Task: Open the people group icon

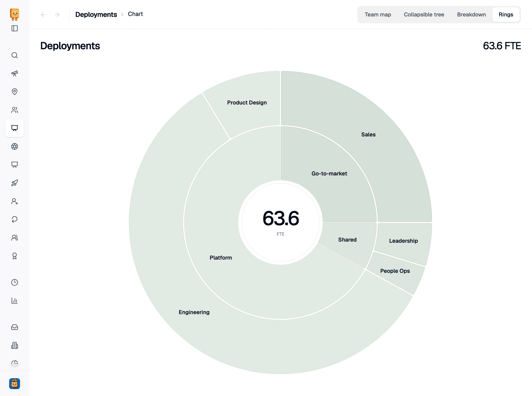Action: (15, 110)
